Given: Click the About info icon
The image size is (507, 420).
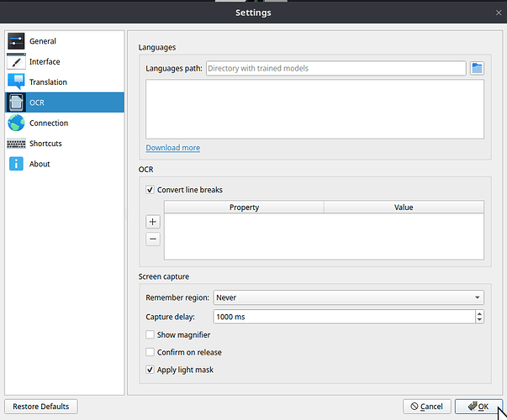Looking at the screenshot, I should point(16,164).
